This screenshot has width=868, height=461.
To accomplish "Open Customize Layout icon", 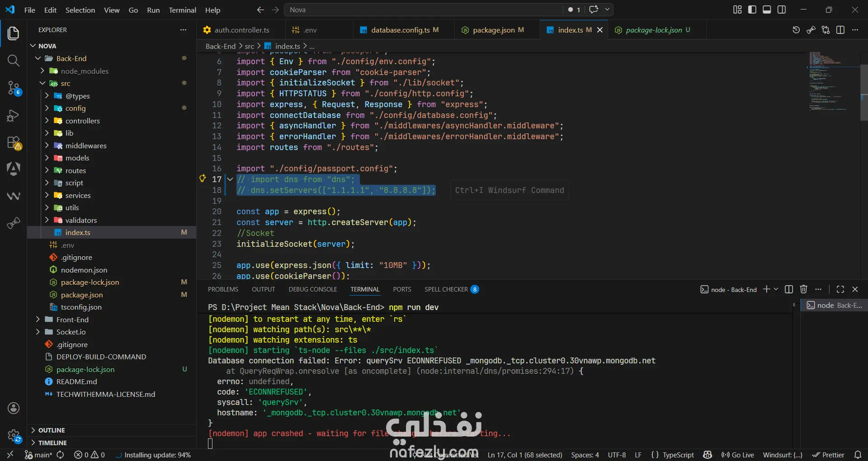I will tap(737, 9).
